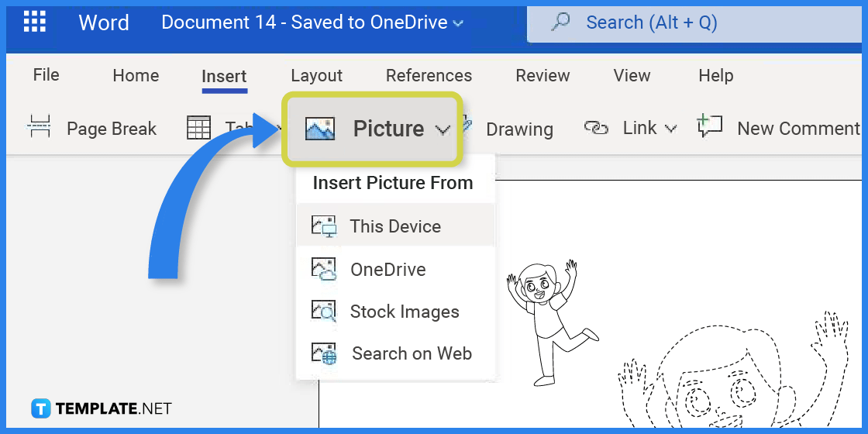The image size is (868, 434).
Task: Click the Picture icon in ribbon
Action: [320, 129]
